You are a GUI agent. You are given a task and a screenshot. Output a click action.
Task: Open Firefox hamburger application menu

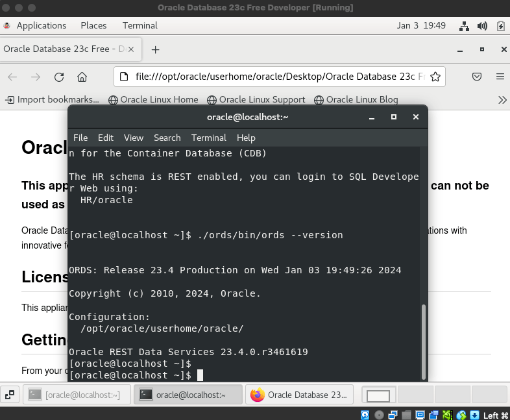click(500, 77)
